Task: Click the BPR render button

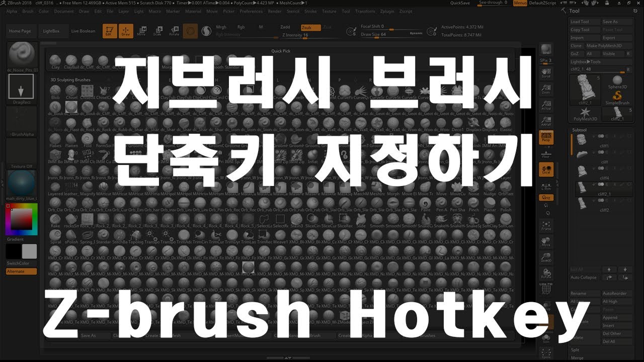Action: tap(545, 49)
